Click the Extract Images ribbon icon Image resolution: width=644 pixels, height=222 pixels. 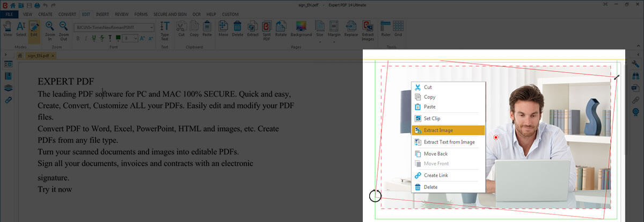pyautogui.click(x=368, y=30)
